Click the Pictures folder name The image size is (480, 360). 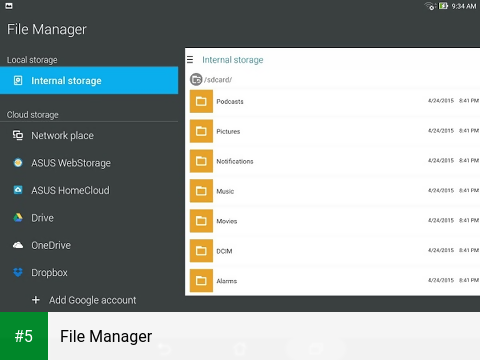[228, 131]
